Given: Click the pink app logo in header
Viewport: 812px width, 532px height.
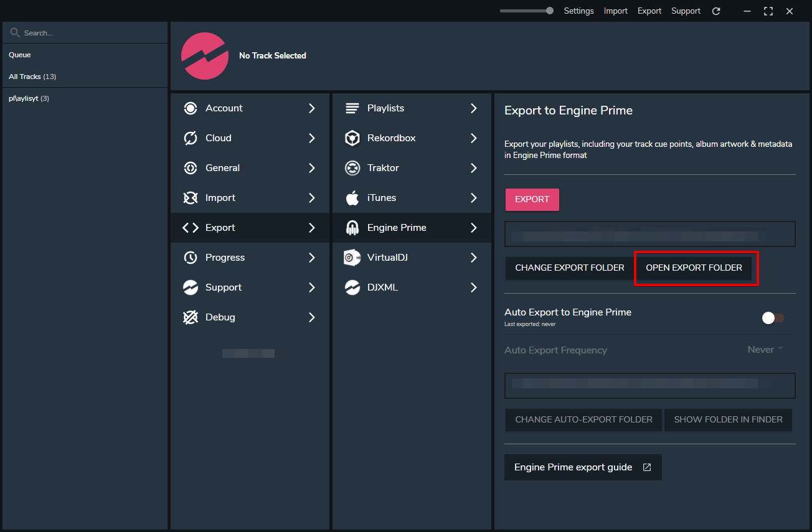Looking at the screenshot, I should pos(204,56).
